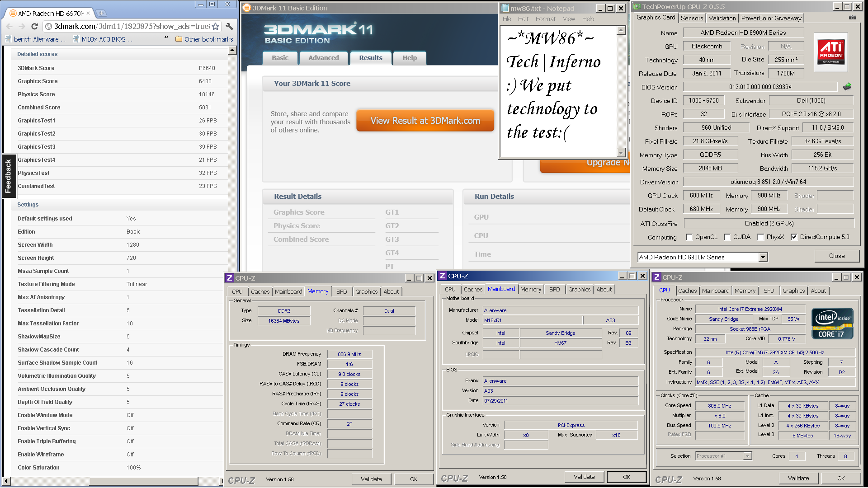The height and width of the screenshot is (488, 868).
Task: Reload the 3dmark.com page
Action: pos(34,27)
